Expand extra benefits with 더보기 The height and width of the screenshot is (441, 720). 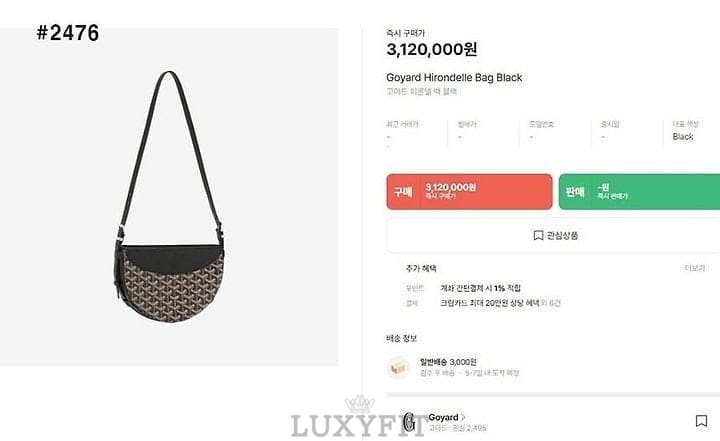pos(695,268)
